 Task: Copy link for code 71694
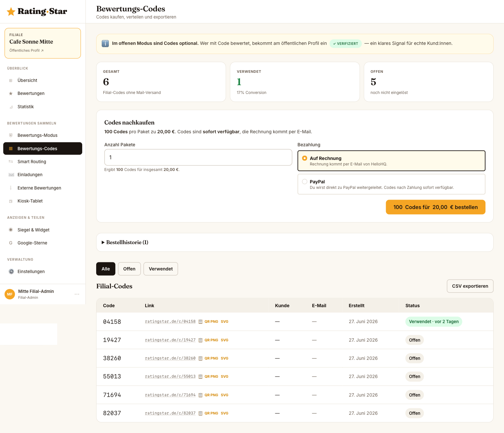pos(200,395)
